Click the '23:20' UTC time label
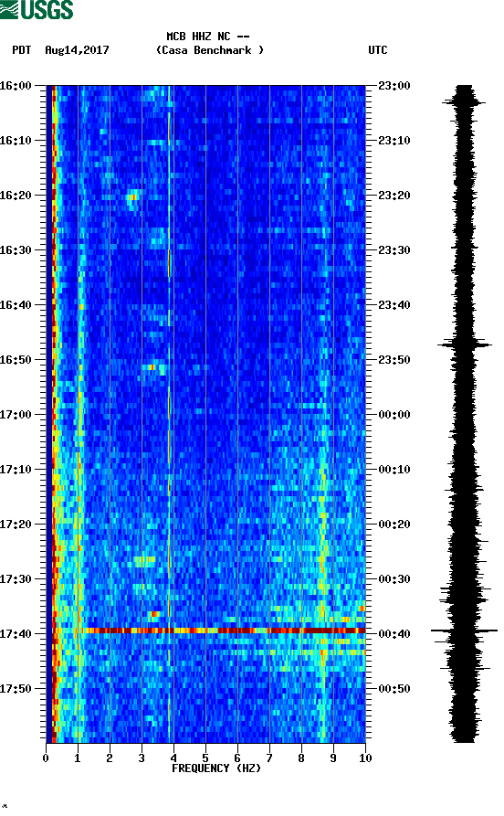This screenshot has height=816, width=504. pos(394,196)
